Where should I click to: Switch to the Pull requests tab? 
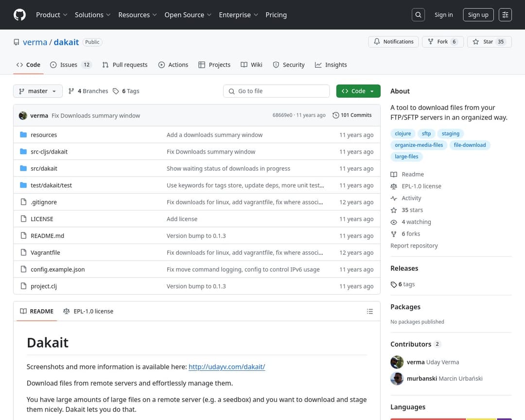click(x=125, y=65)
